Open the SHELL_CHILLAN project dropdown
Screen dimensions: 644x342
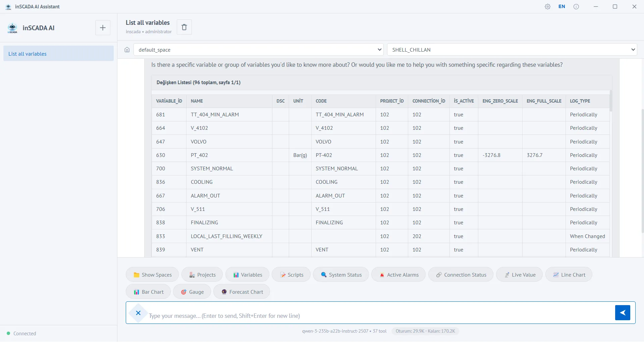[513, 49]
